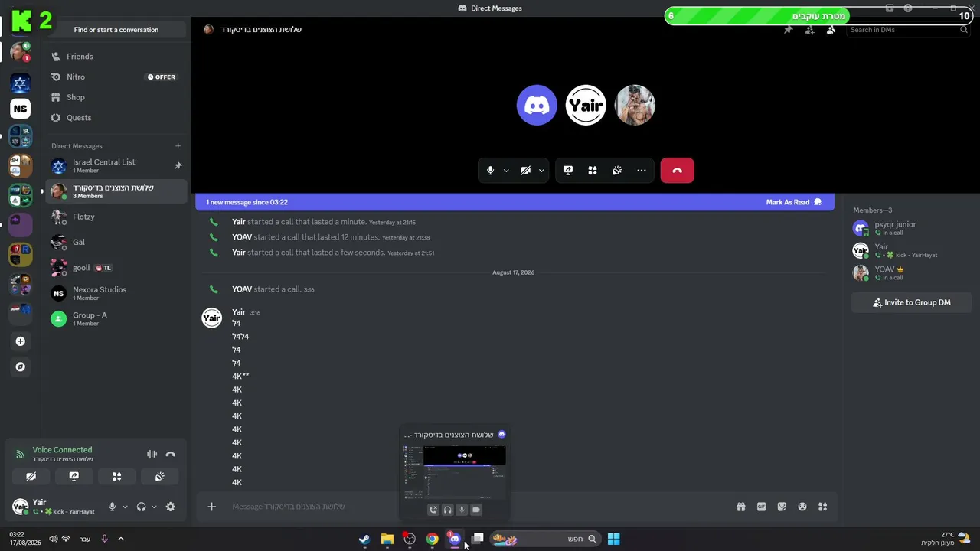
Task: Open the sticker picker
Action: [x=782, y=507]
